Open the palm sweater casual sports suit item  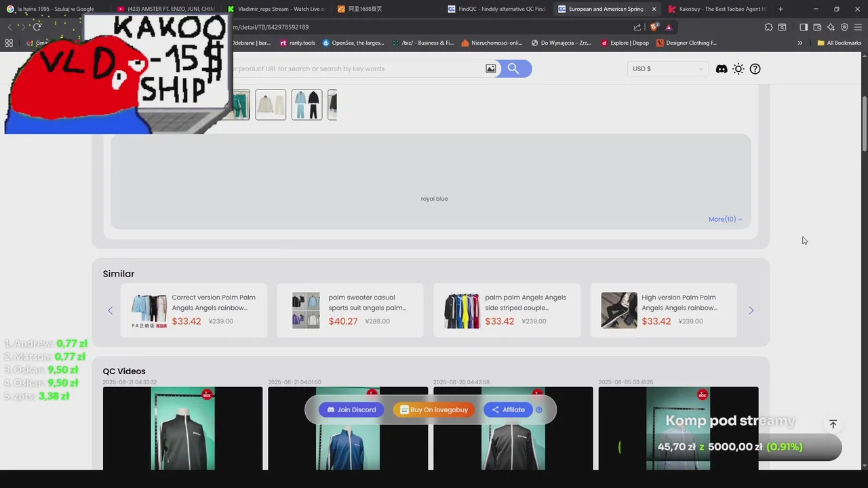pos(351,310)
